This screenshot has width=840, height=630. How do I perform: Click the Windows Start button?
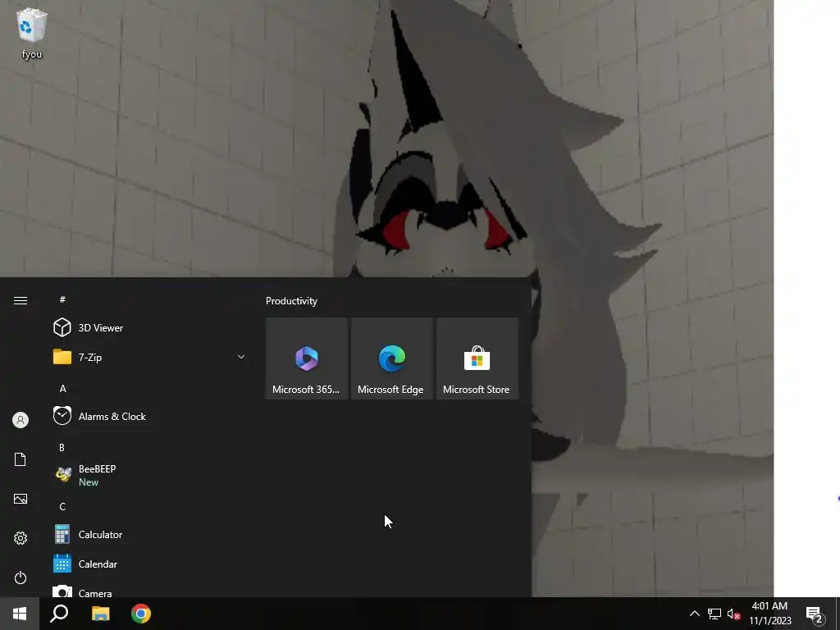pyautogui.click(x=20, y=614)
